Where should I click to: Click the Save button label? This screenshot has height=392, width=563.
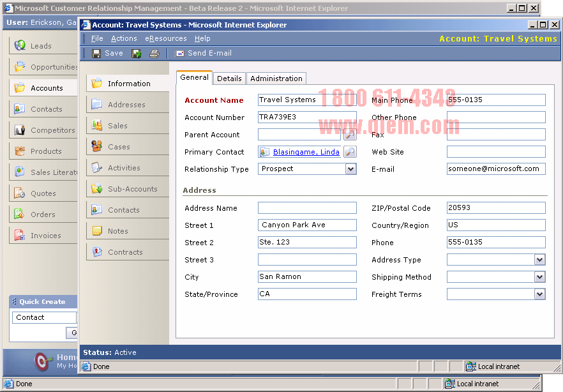pyautogui.click(x=114, y=53)
